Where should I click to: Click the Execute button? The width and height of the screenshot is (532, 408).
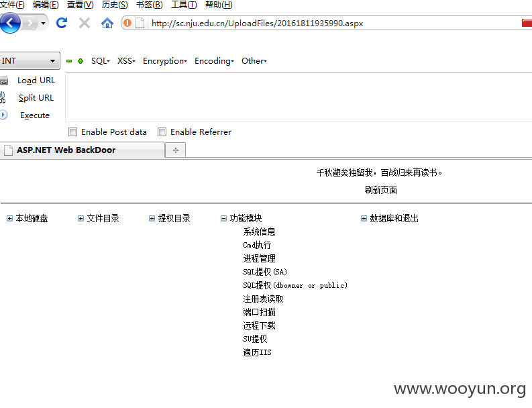35,115
